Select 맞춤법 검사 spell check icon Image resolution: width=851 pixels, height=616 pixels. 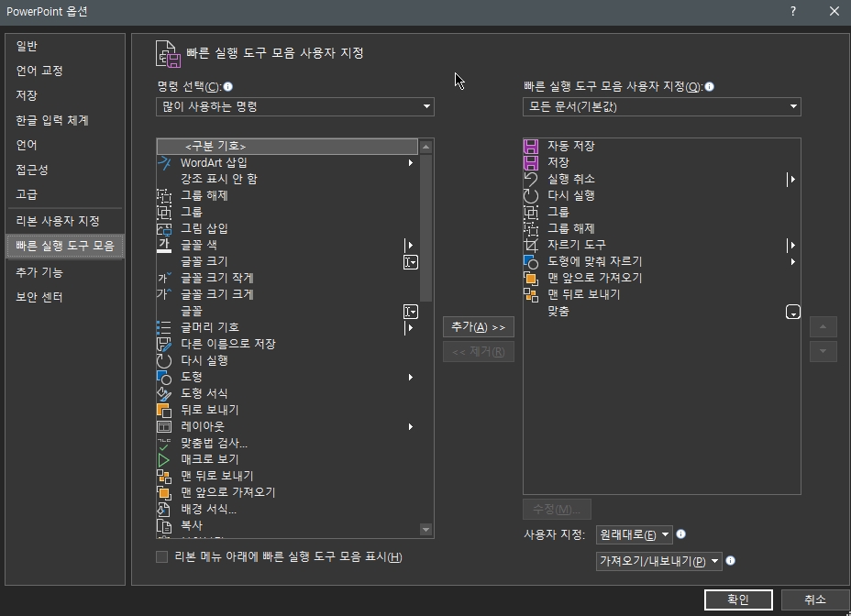coord(164,444)
